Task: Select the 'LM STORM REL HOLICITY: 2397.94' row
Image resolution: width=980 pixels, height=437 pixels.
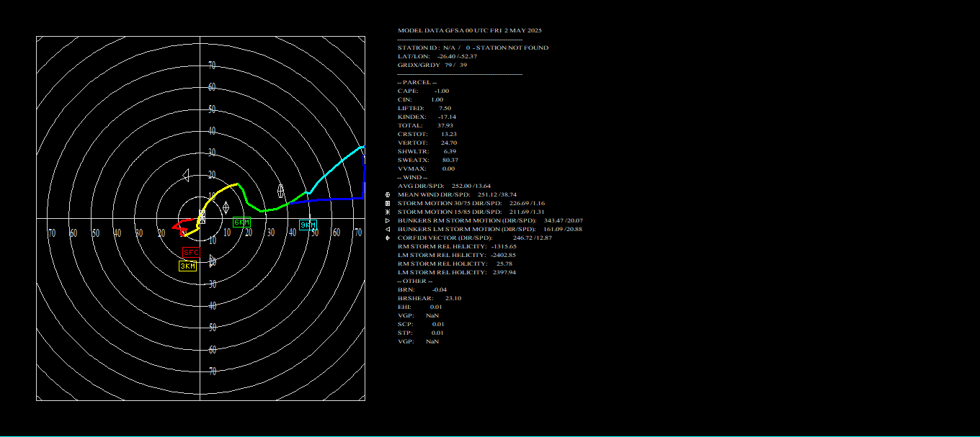Action: 457,272
